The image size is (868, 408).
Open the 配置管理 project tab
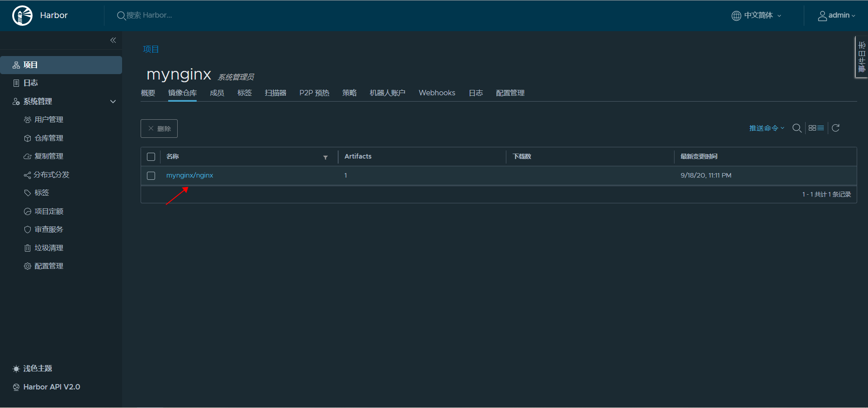point(510,93)
